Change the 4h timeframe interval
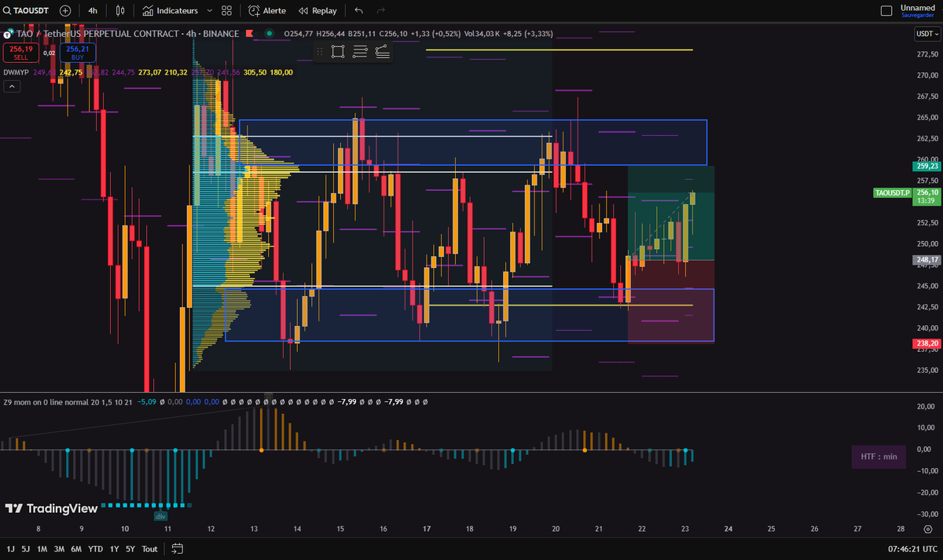This screenshot has height=560, width=943. point(93,11)
